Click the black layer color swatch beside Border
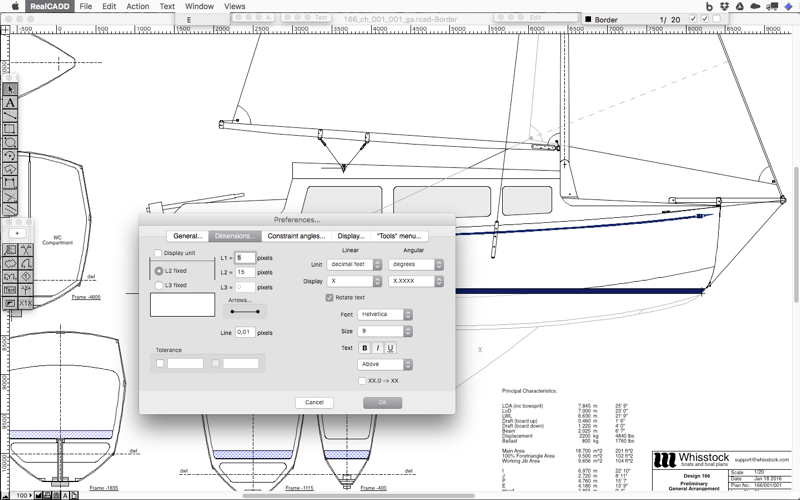The width and height of the screenshot is (800, 500). [x=587, y=19]
